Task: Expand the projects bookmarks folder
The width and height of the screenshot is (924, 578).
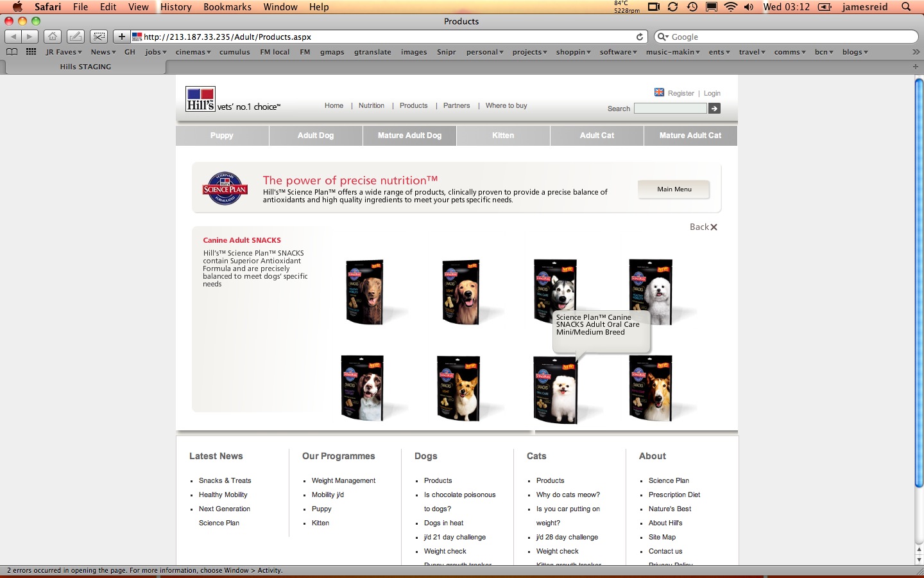Action: tap(530, 52)
